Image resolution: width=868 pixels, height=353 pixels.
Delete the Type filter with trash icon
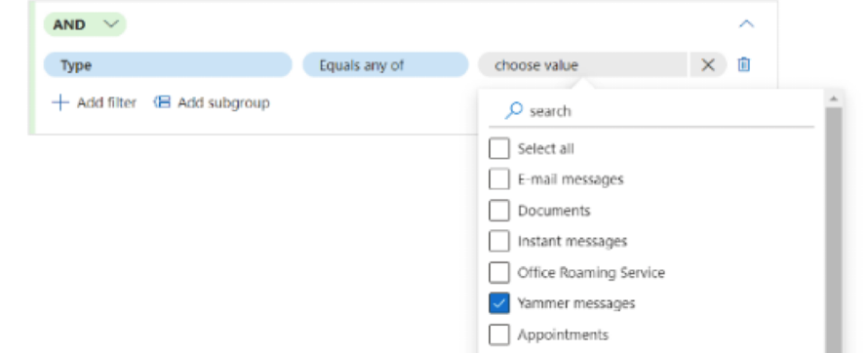[x=743, y=64]
